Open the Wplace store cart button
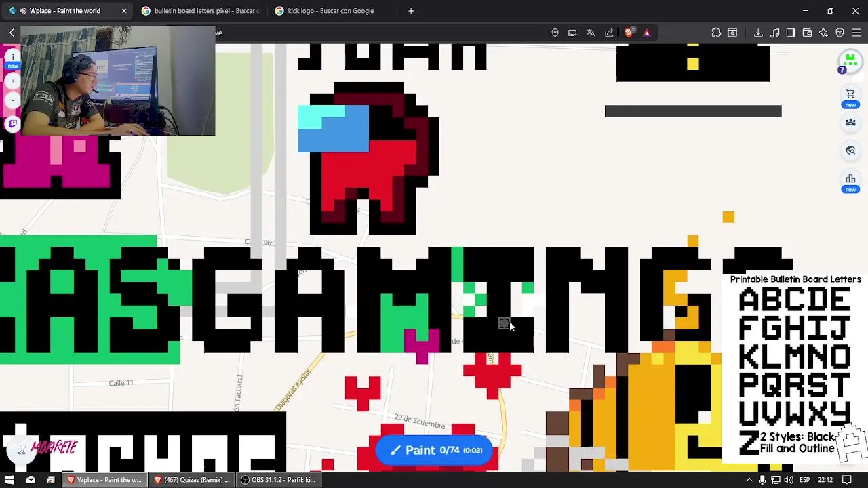 point(850,95)
